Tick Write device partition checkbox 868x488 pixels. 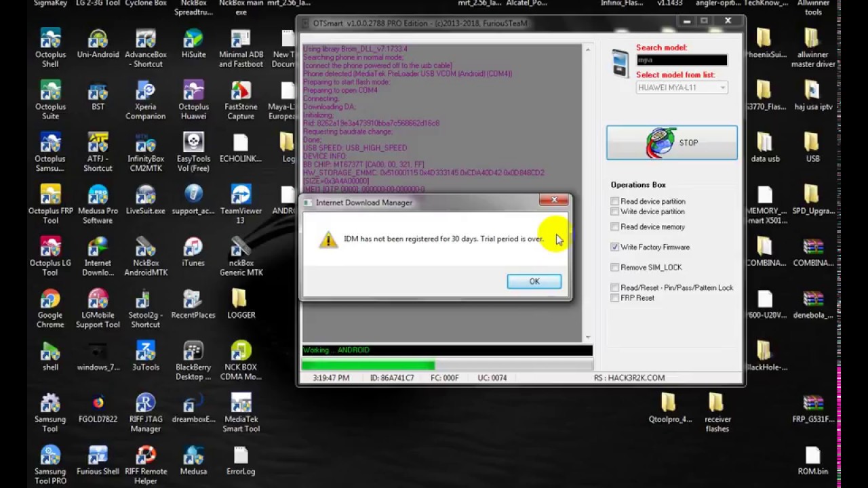614,211
